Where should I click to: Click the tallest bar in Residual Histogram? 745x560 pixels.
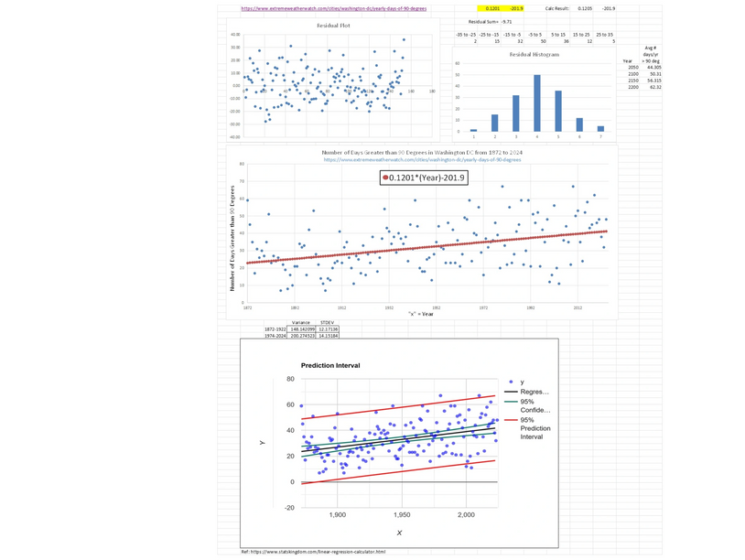pyautogui.click(x=538, y=101)
